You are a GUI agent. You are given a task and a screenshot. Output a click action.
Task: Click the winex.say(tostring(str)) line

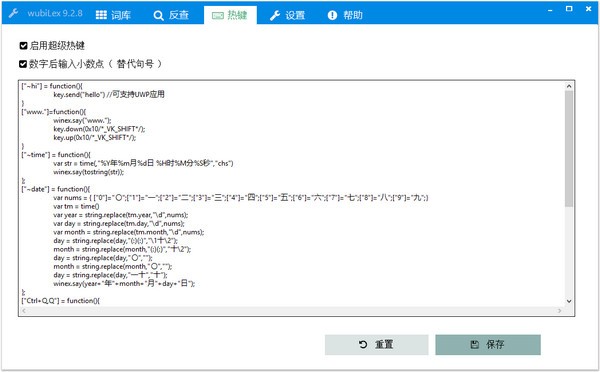[x=88, y=172]
